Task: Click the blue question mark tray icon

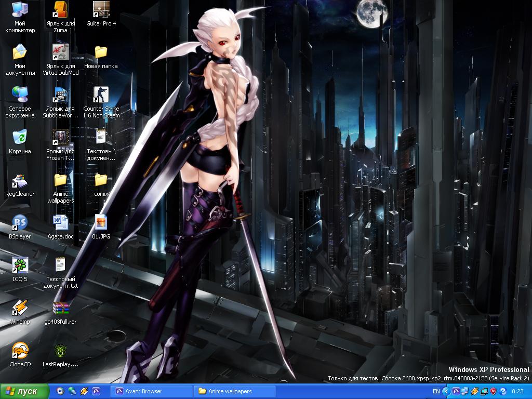Action: (x=503, y=391)
